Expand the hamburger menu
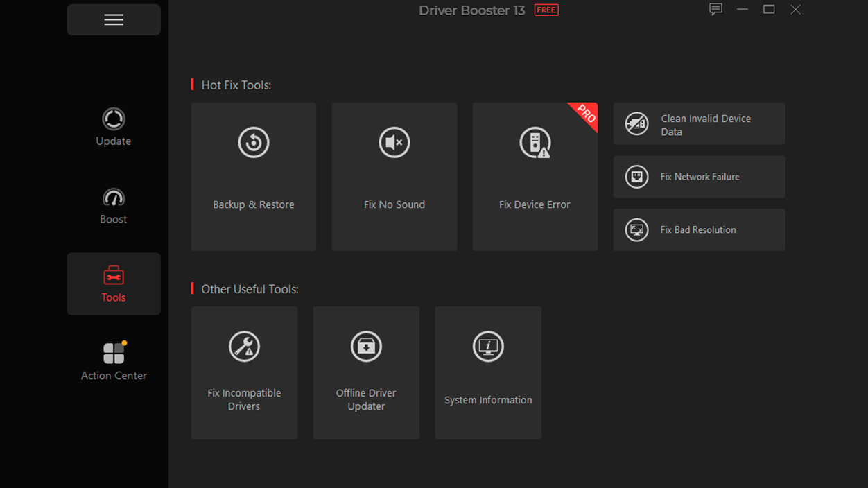Screen dimensions: 868x488 tap(113, 19)
